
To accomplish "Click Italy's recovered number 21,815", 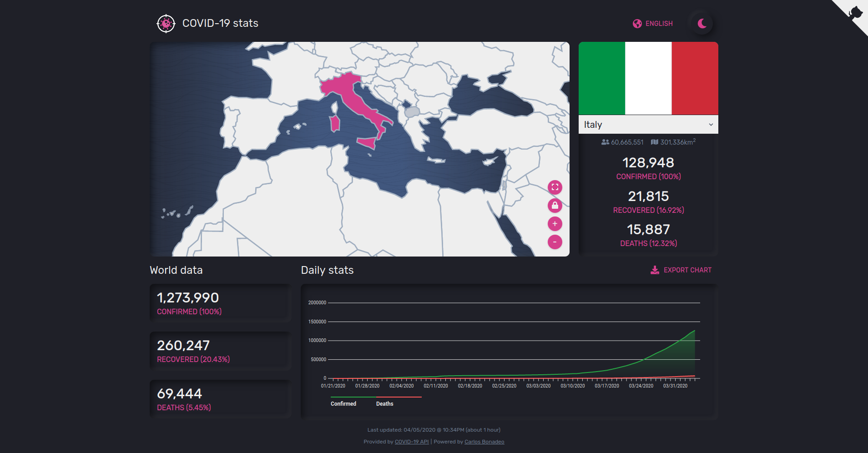I will pyautogui.click(x=648, y=196).
